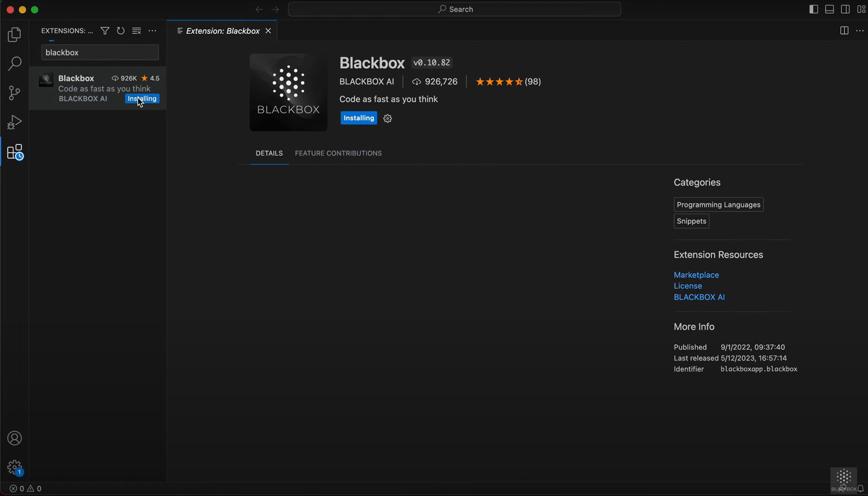The image size is (868, 496).
Task: Open the Accounts icon at bottom left
Action: (x=15, y=438)
